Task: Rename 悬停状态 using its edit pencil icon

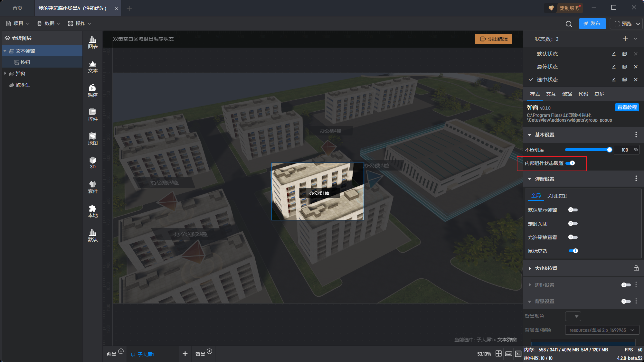Action: click(x=614, y=67)
